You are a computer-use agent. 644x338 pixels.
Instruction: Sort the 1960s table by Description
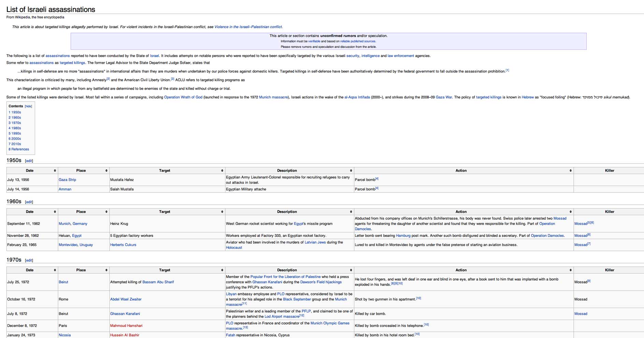351,212
